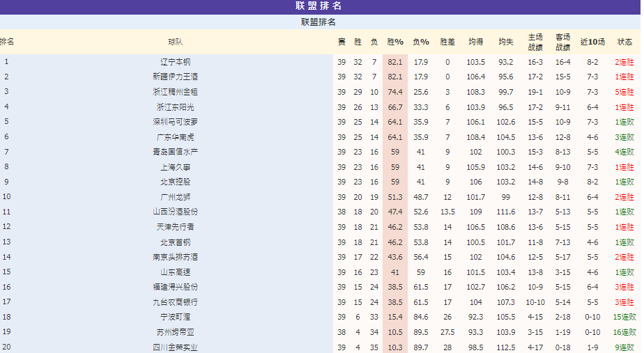Open team 辽宁本钢
The height and width of the screenshot is (353, 644).
tap(176, 62)
